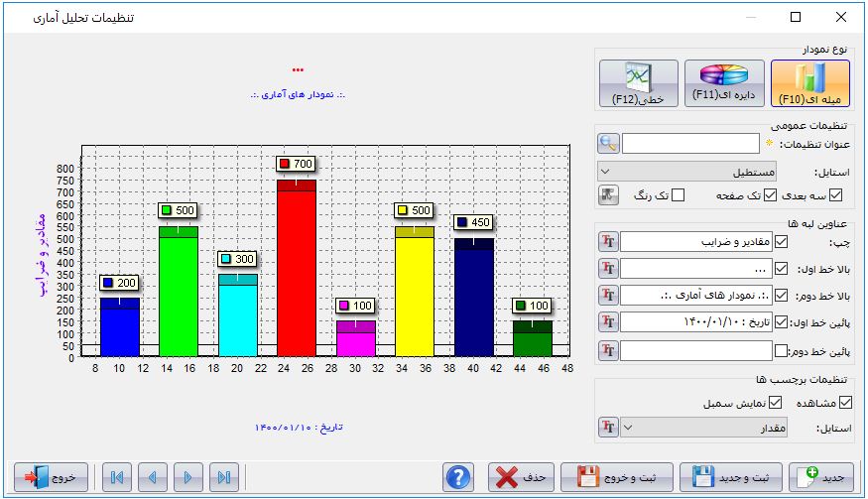This screenshot has width=868, height=499.
Task: Click the red 700 bar legend swatch
Action: (x=285, y=164)
